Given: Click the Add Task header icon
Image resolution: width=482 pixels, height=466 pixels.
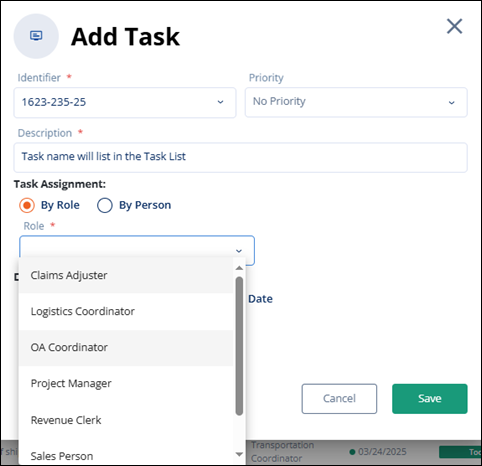Looking at the screenshot, I should pos(36,36).
